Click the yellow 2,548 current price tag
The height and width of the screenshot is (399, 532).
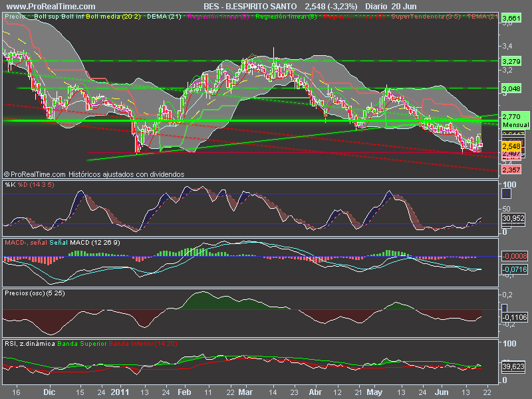click(x=511, y=146)
